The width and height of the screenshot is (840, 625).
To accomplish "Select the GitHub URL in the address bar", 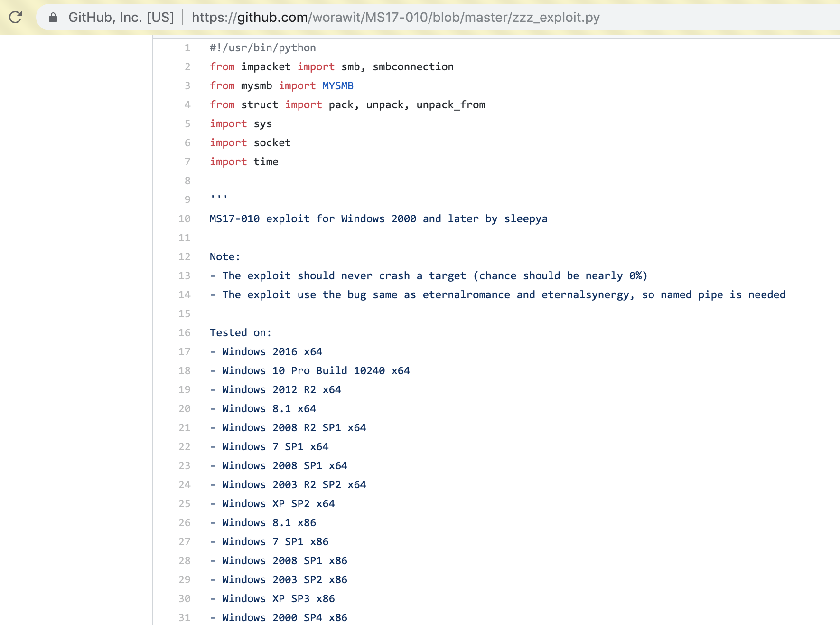I will coord(396,18).
